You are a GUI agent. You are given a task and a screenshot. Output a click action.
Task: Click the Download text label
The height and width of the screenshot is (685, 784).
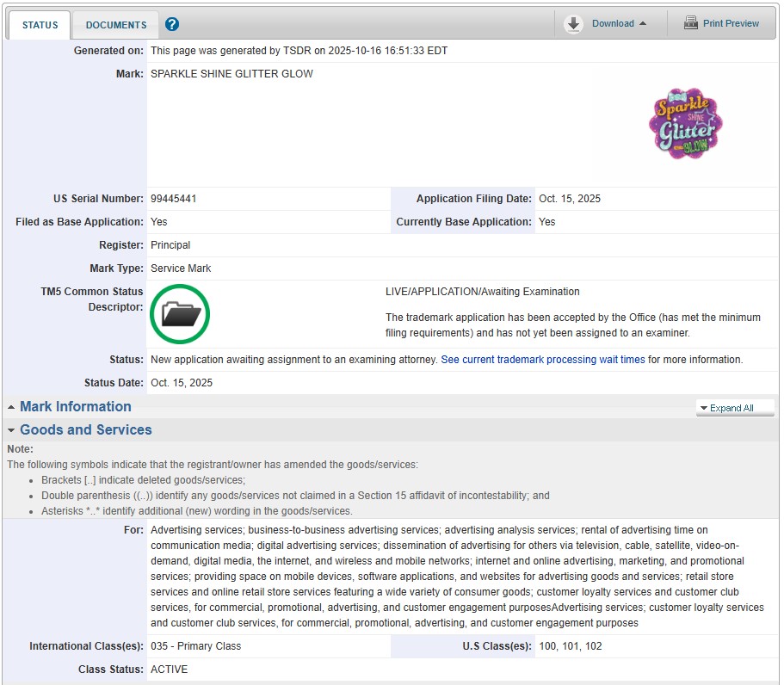tap(613, 23)
